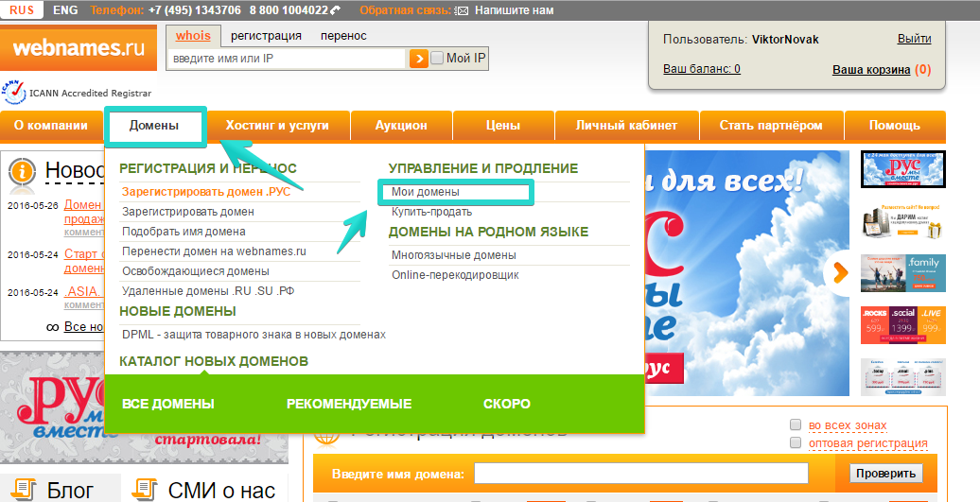Toggle the Мой IP checkbox
The height and width of the screenshot is (502, 980).
pos(437,58)
